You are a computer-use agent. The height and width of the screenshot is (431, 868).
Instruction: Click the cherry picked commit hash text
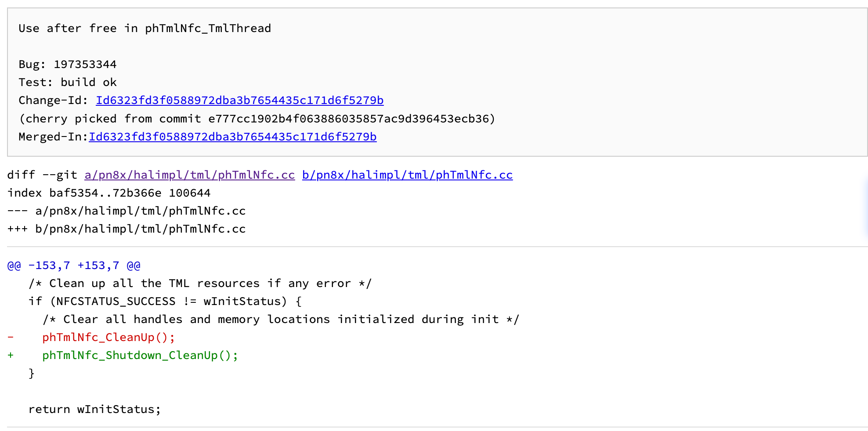(x=348, y=119)
